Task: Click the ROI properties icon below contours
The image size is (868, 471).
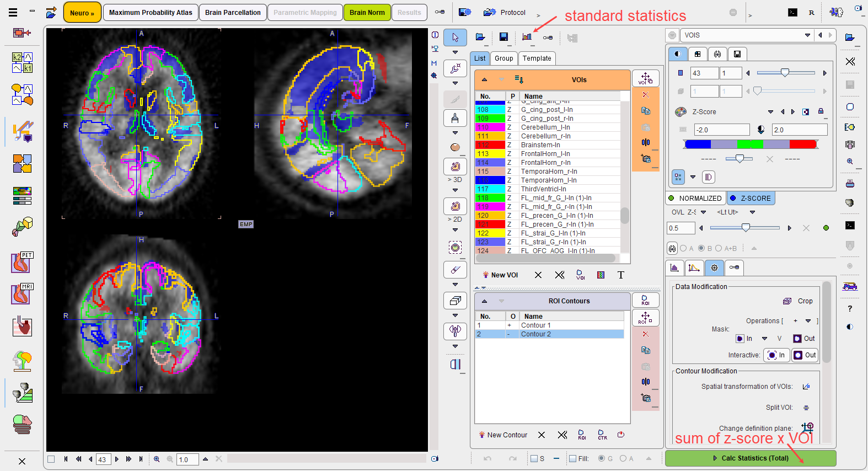Action: pyautogui.click(x=582, y=435)
